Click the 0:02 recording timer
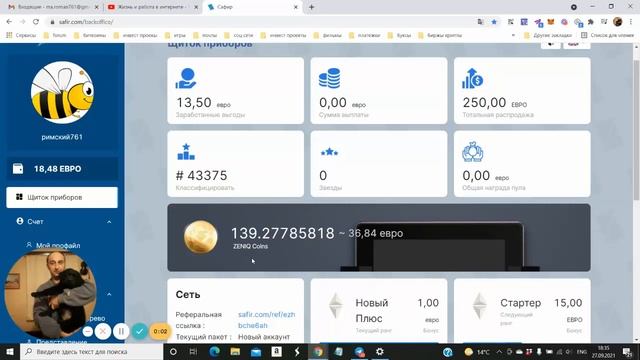The width and height of the screenshot is (640, 360). click(x=160, y=331)
